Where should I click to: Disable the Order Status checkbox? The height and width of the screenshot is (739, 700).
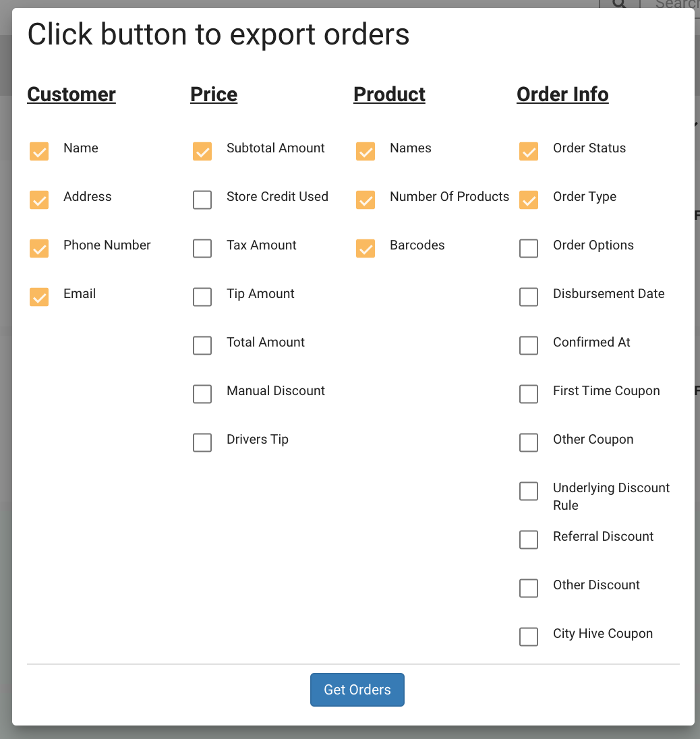529,151
